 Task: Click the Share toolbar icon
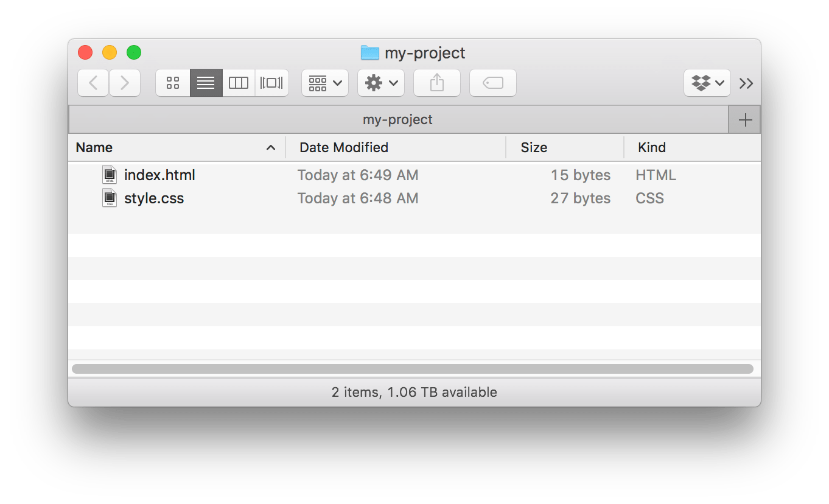pyautogui.click(x=437, y=83)
